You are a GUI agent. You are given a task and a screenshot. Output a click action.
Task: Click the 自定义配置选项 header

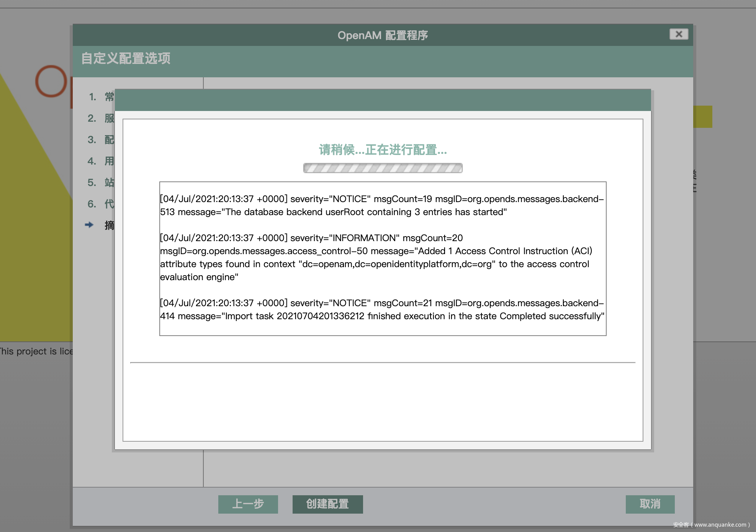(x=126, y=59)
